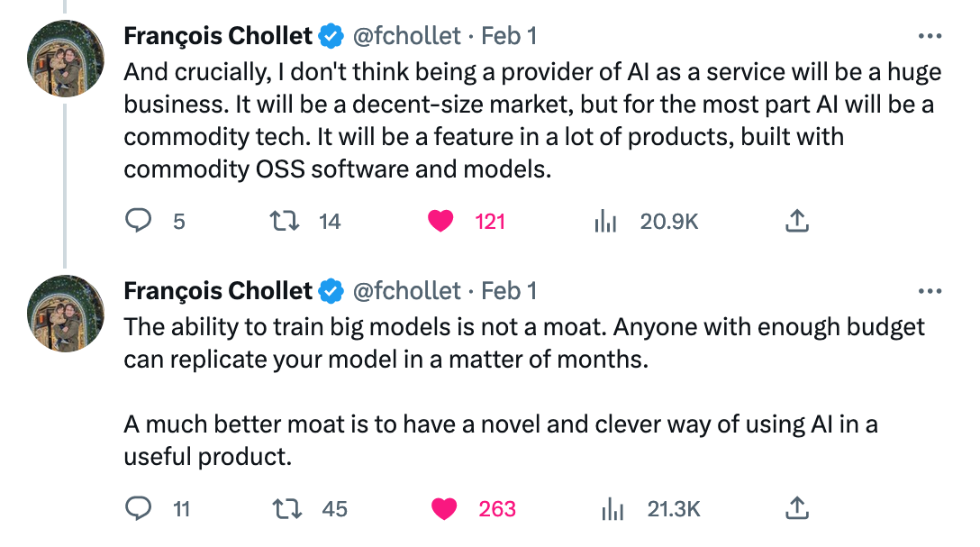
Task: Unlike the first tweet with 121 likes
Action: (x=440, y=221)
